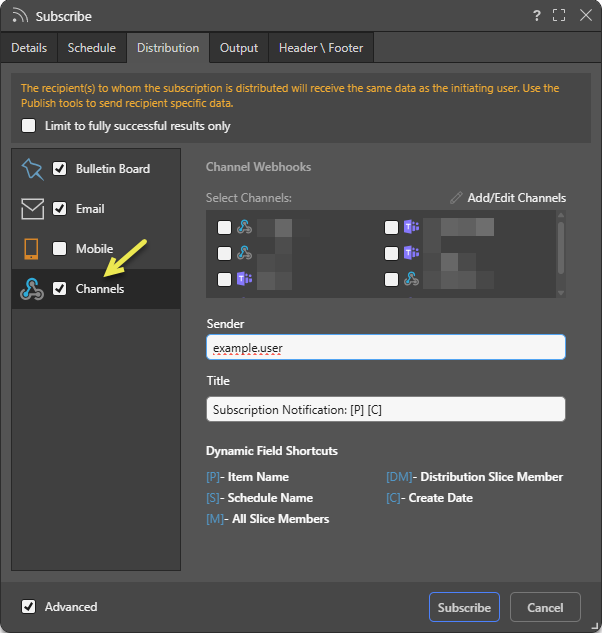Click the channel list scrollbar

561,245
